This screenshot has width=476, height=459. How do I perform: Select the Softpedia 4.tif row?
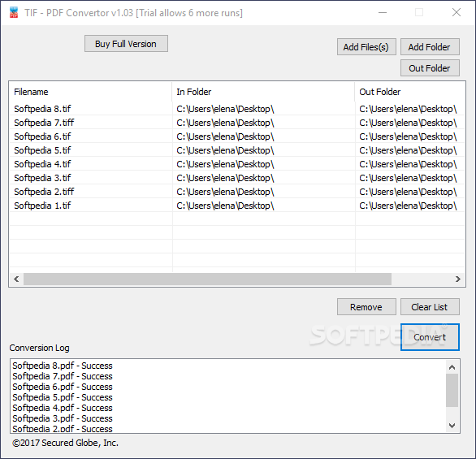[237, 164]
